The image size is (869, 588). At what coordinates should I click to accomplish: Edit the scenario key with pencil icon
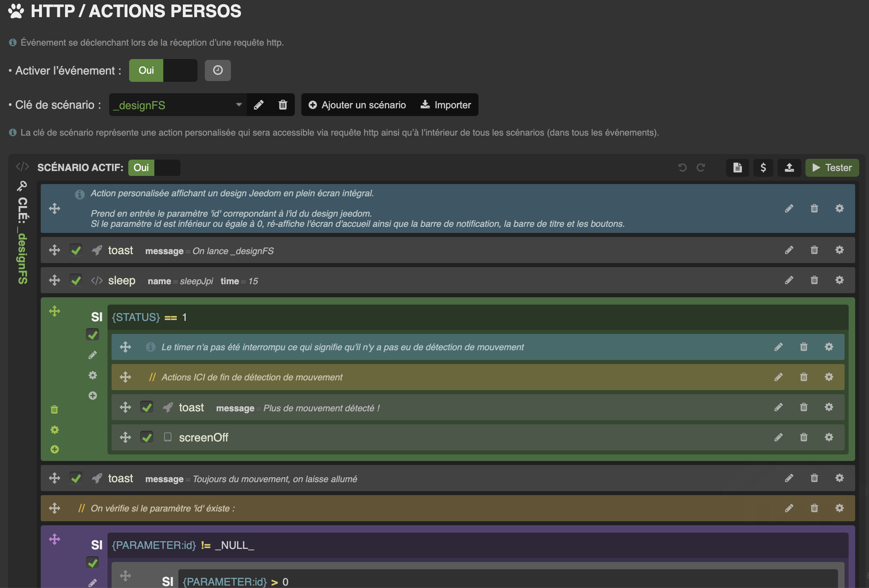pos(259,105)
